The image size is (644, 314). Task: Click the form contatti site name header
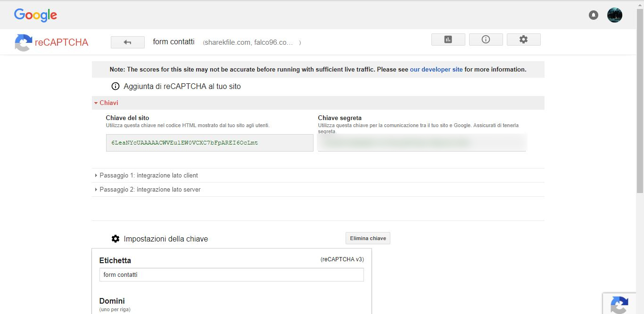point(173,41)
